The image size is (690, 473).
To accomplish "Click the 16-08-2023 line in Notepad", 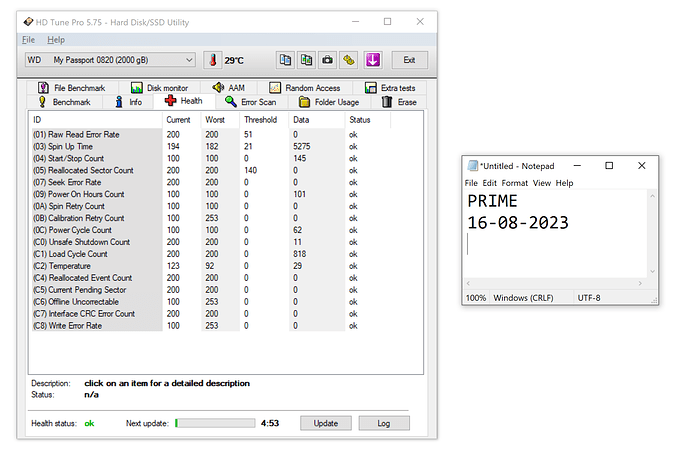I will 518,223.
